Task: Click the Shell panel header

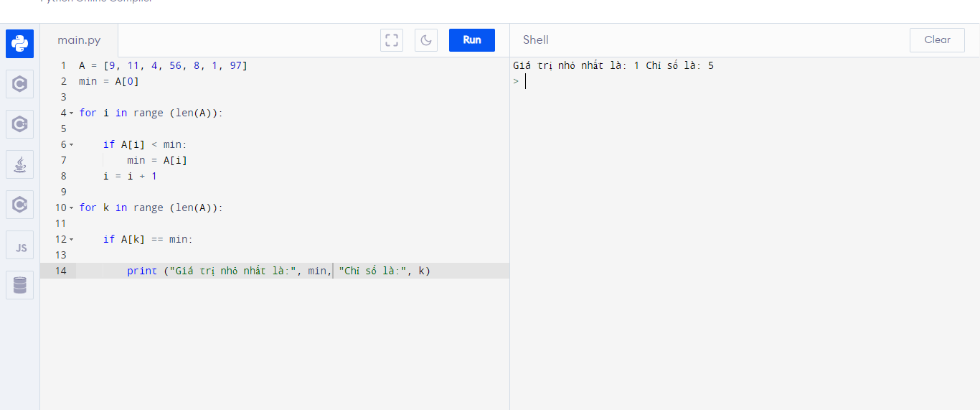Action: 536,40
